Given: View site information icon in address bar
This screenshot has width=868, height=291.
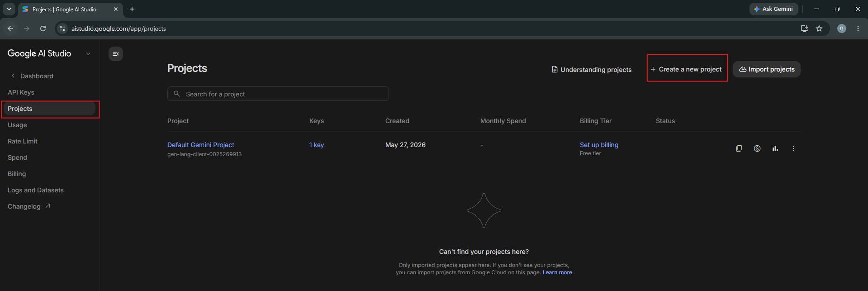Looking at the screenshot, I should (63, 29).
